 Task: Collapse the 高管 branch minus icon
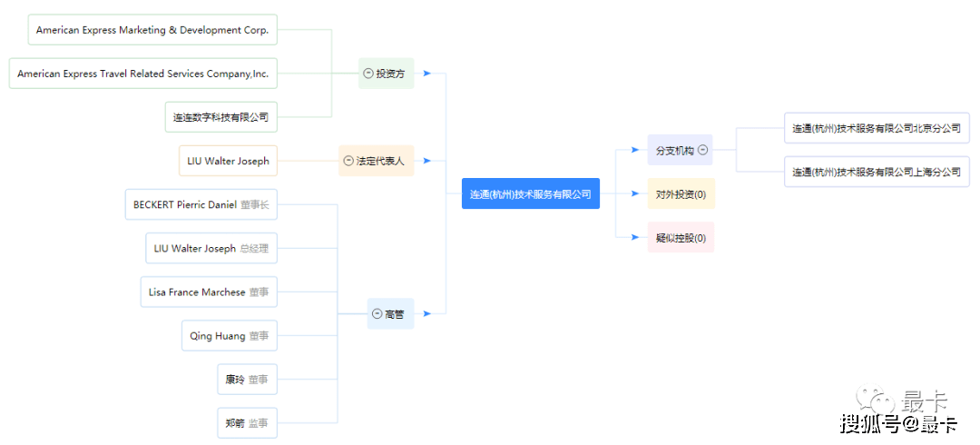[377, 314]
